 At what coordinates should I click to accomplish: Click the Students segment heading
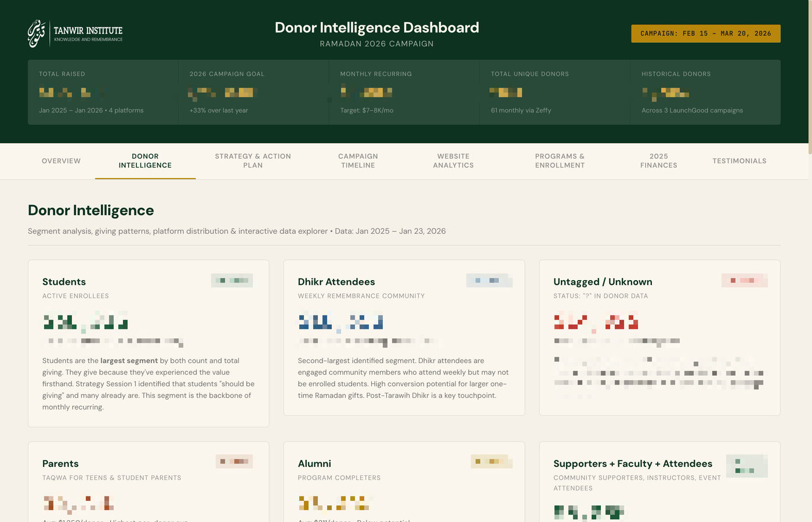pyautogui.click(x=64, y=282)
